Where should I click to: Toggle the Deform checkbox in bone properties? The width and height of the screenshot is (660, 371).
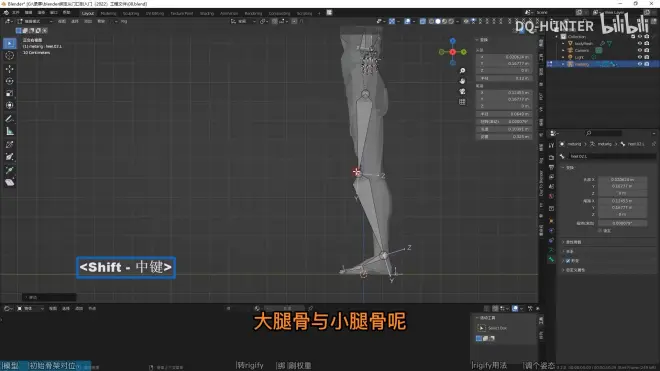[x=568, y=261]
